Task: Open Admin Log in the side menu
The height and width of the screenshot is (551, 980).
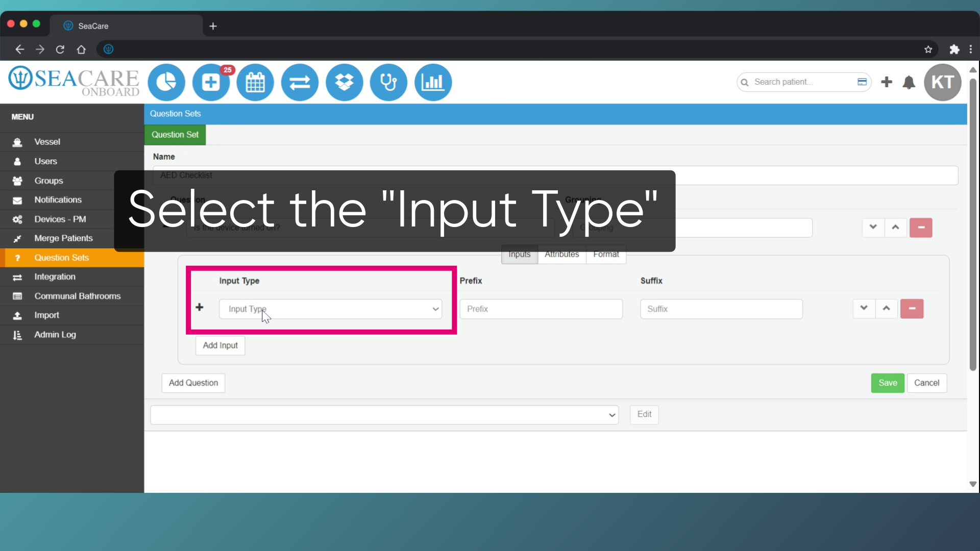Action: pyautogui.click(x=72, y=335)
